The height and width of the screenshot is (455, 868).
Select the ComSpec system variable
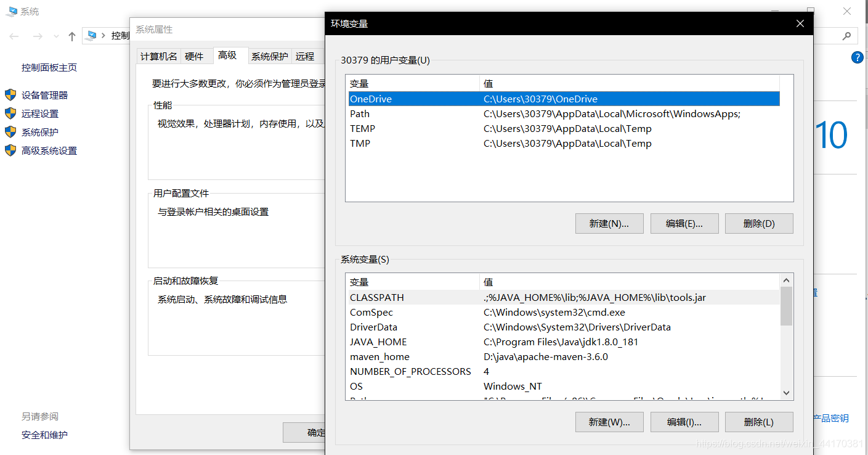tap(564, 312)
